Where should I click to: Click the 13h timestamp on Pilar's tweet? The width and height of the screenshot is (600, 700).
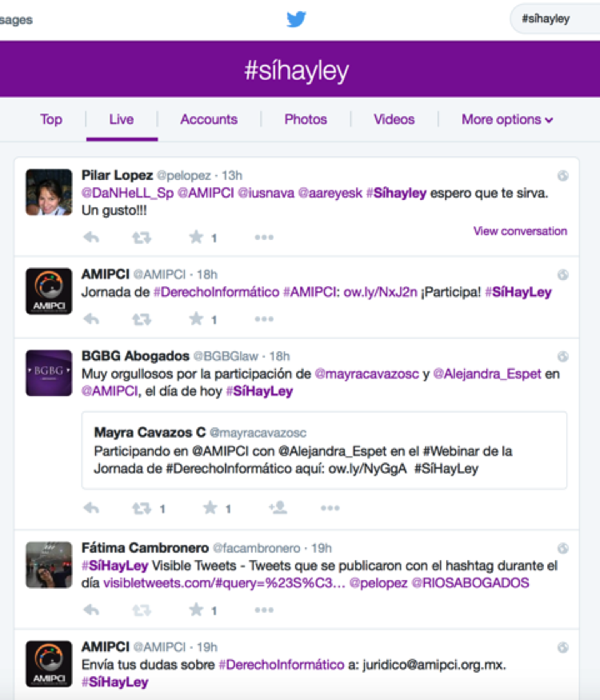[x=232, y=175]
